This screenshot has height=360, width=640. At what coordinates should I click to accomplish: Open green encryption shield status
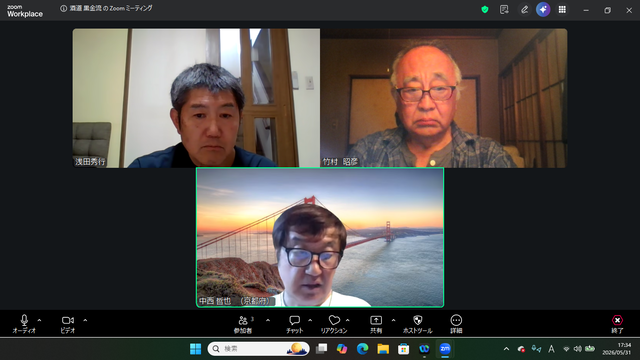485,9
